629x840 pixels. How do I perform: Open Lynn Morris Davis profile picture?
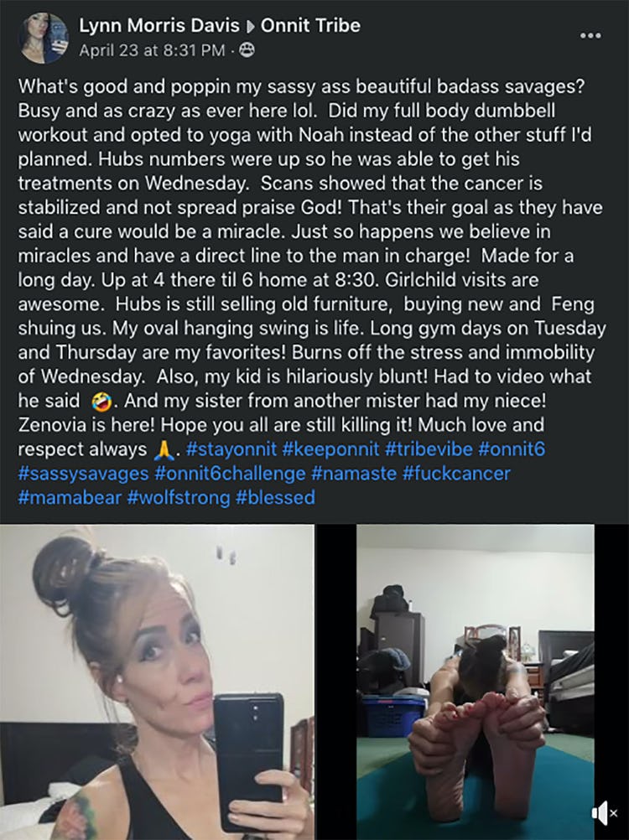(x=44, y=38)
